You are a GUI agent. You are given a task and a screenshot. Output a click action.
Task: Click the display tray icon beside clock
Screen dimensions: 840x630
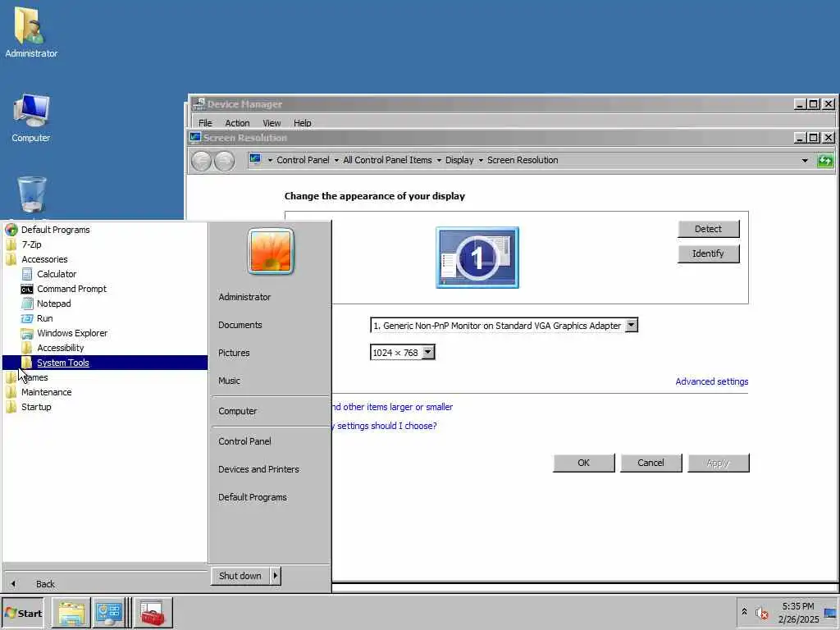tap(830, 613)
